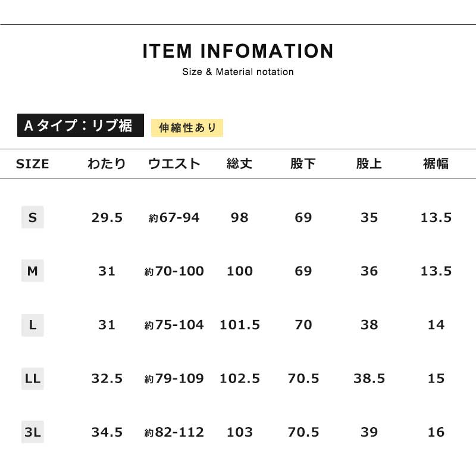
Task: Click the SIZE column header
Action: point(33,164)
